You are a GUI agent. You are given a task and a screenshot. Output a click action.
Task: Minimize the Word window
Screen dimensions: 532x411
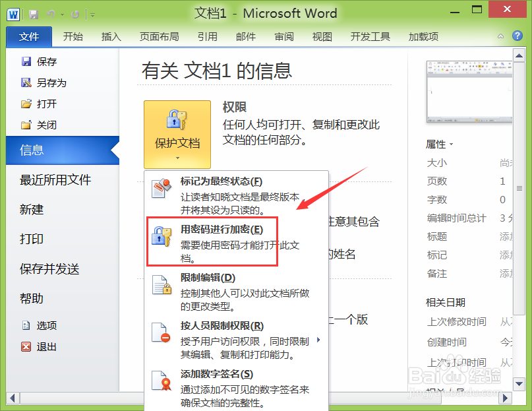pyautogui.click(x=455, y=11)
